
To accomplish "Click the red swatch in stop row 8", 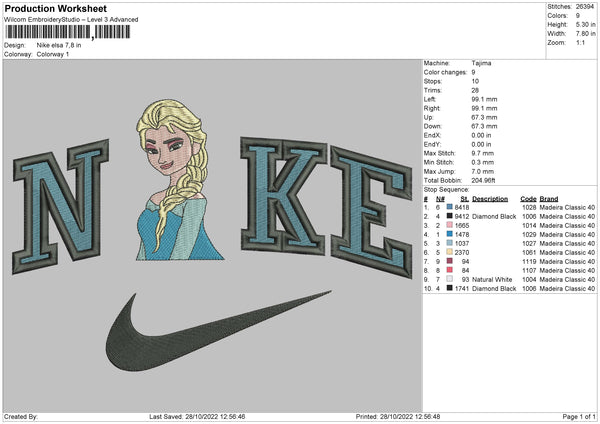I will click(450, 270).
